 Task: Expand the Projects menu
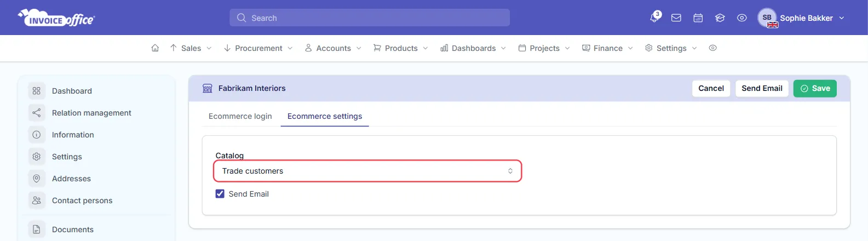544,48
